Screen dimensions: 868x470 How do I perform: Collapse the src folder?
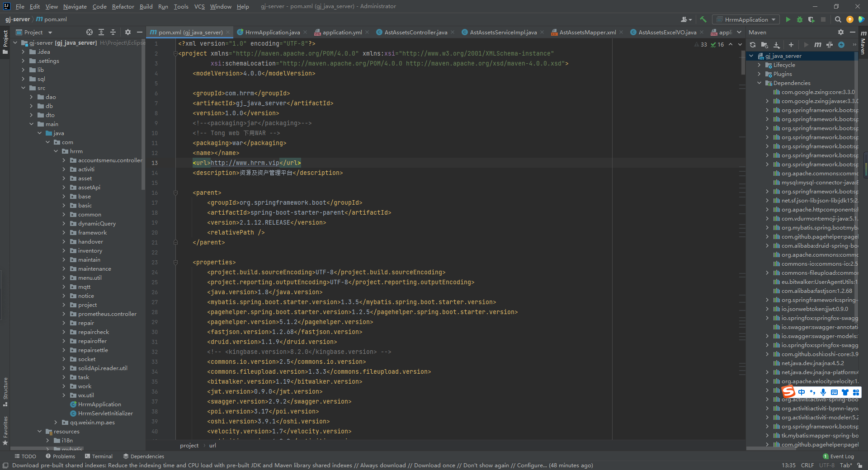click(23, 88)
